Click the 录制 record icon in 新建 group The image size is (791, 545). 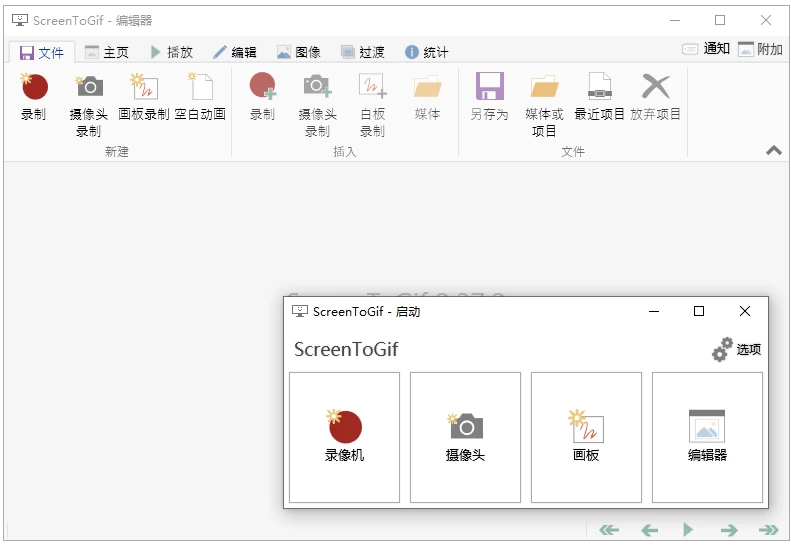click(x=34, y=88)
